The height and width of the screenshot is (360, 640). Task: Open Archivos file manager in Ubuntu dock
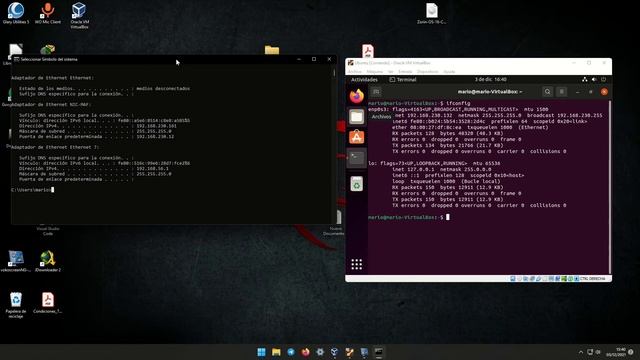356,117
